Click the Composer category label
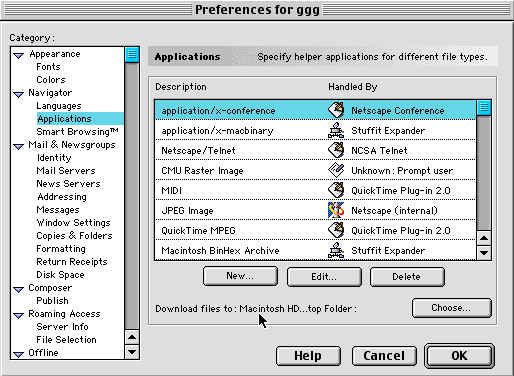Image resolution: width=514 pixels, height=376 pixels. tap(50, 288)
